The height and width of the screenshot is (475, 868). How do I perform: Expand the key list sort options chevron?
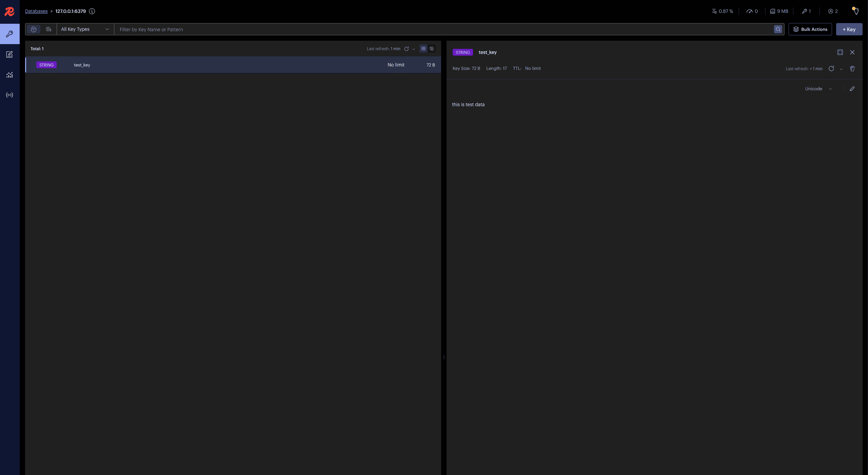click(x=414, y=49)
